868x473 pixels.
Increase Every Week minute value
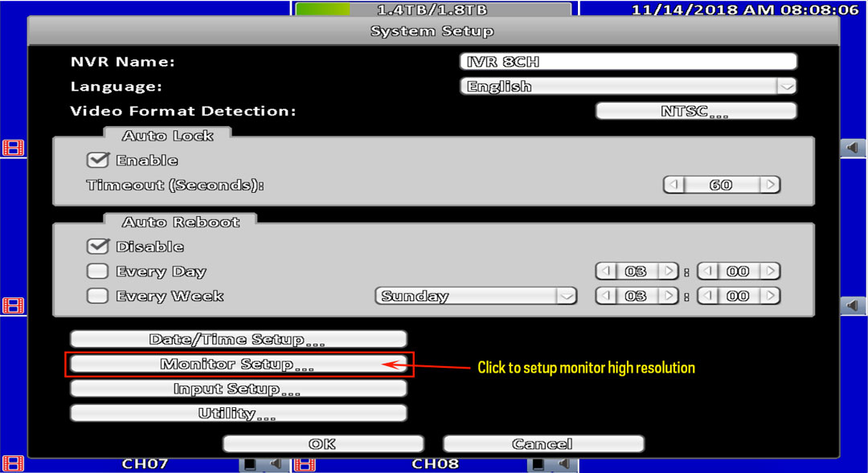point(771,296)
